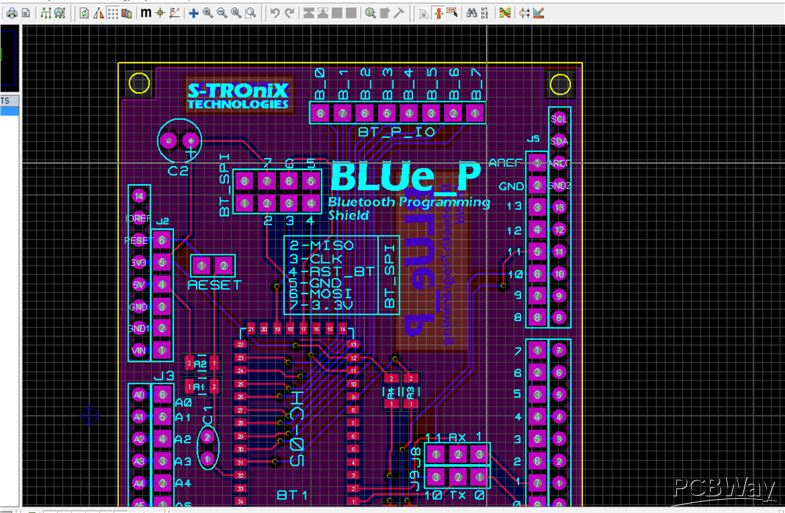
Task: Redraw the display with refresh icon
Action: click(x=84, y=13)
